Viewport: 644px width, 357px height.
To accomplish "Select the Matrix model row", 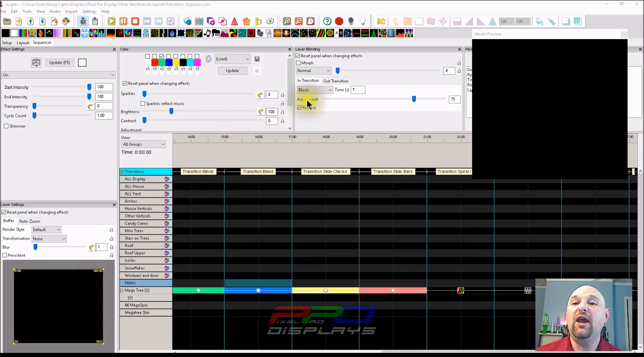I will tap(146, 283).
